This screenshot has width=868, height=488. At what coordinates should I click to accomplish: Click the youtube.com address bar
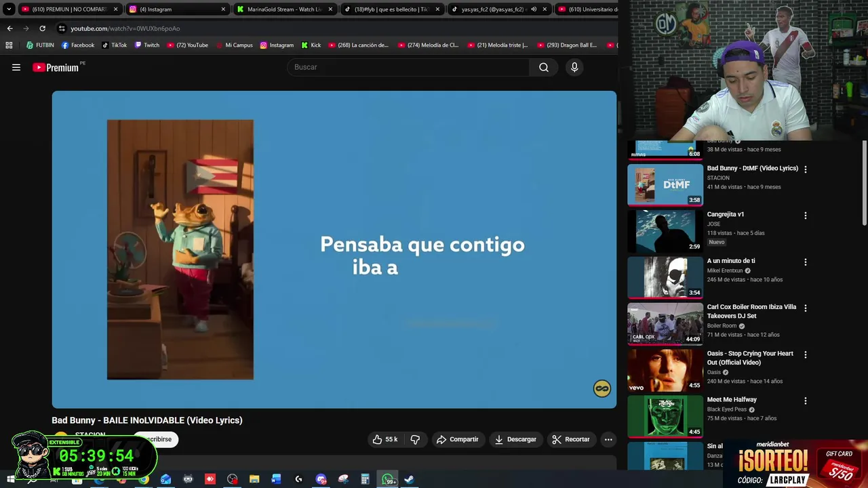click(336, 28)
